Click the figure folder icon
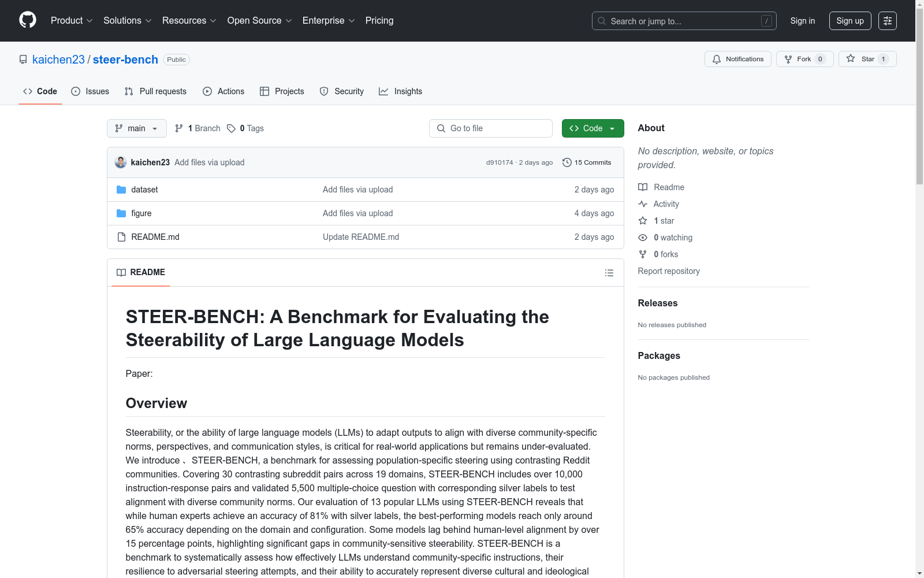Image resolution: width=924 pixels, height=578 pixels. [121, 213]
